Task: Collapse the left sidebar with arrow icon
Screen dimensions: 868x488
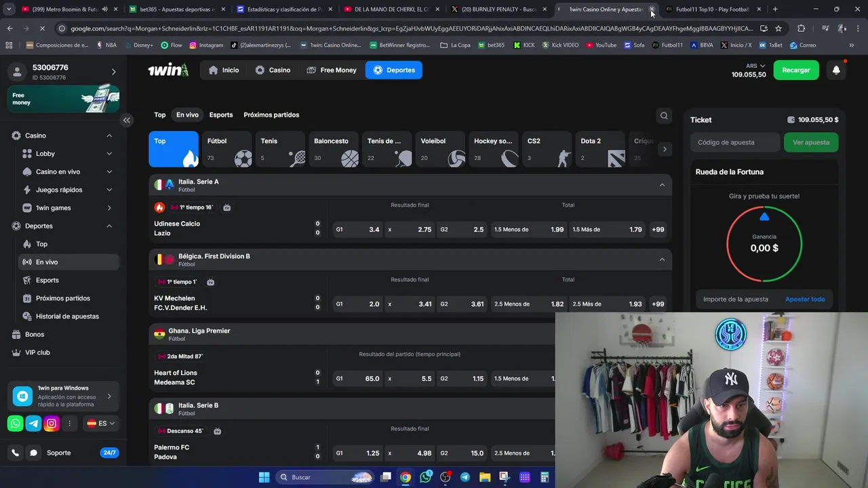Action: [x=126, y=120]
